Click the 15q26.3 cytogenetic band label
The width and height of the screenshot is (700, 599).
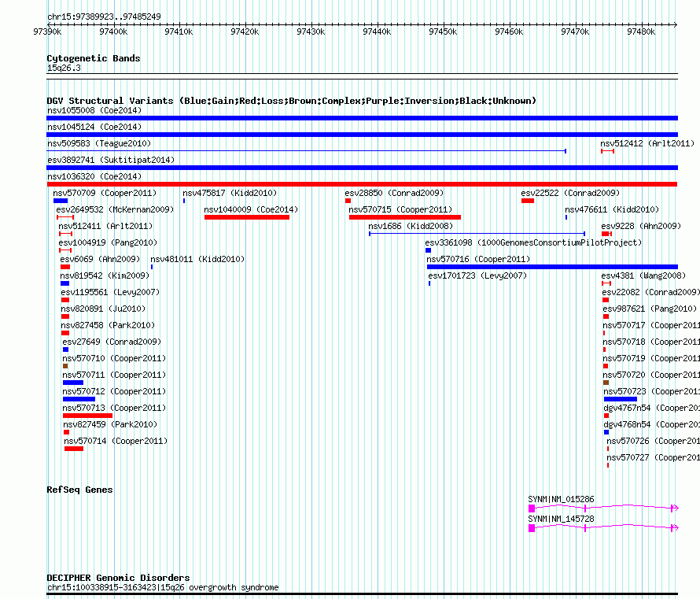pos(64,68)
